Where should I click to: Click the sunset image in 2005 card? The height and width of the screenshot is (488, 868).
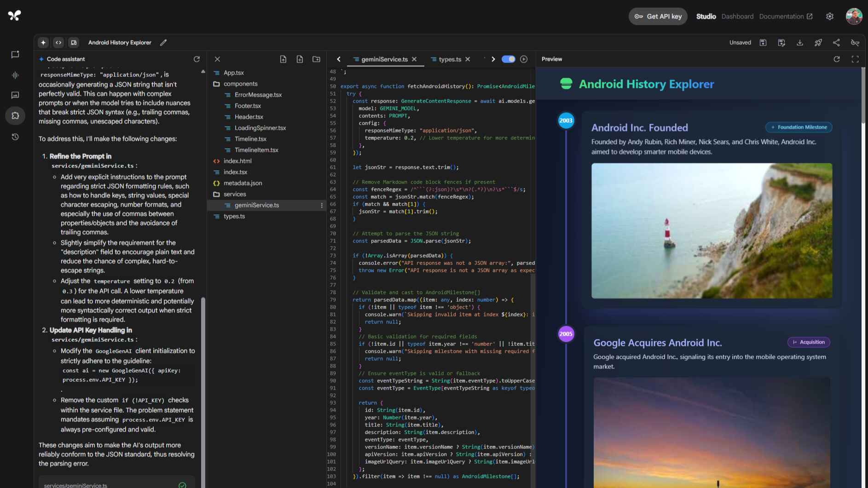point(712,432)
